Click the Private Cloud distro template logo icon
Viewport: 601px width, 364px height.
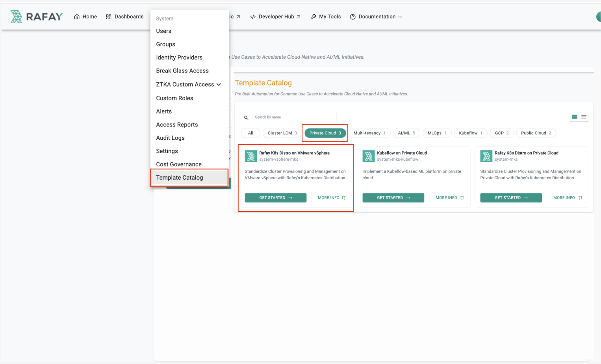coord(486,156)
